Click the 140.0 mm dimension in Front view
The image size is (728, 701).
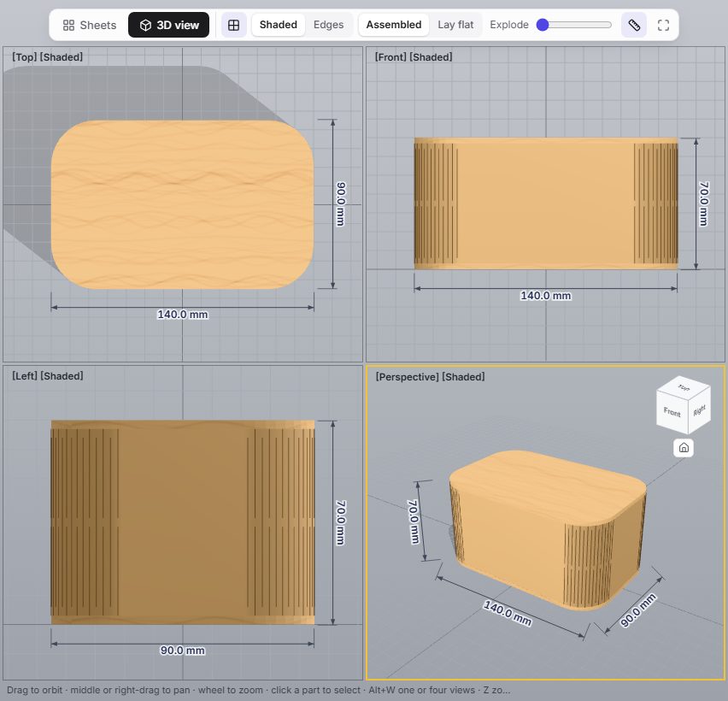pyautogui.click(x=545, y=296)
